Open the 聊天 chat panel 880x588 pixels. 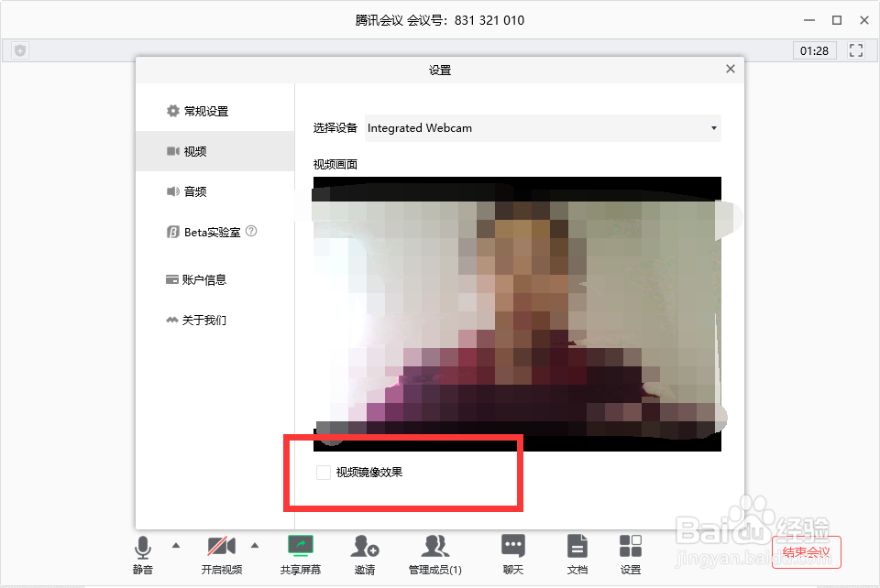512,547
